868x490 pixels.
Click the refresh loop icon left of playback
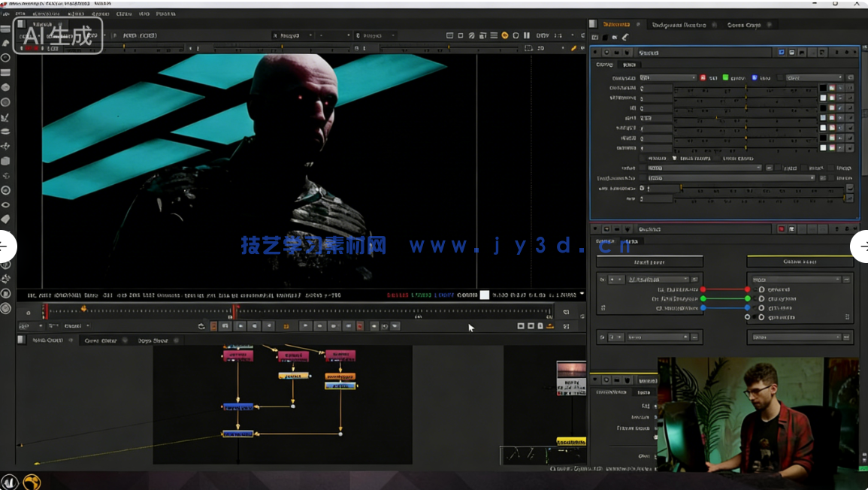click(201, 326)
